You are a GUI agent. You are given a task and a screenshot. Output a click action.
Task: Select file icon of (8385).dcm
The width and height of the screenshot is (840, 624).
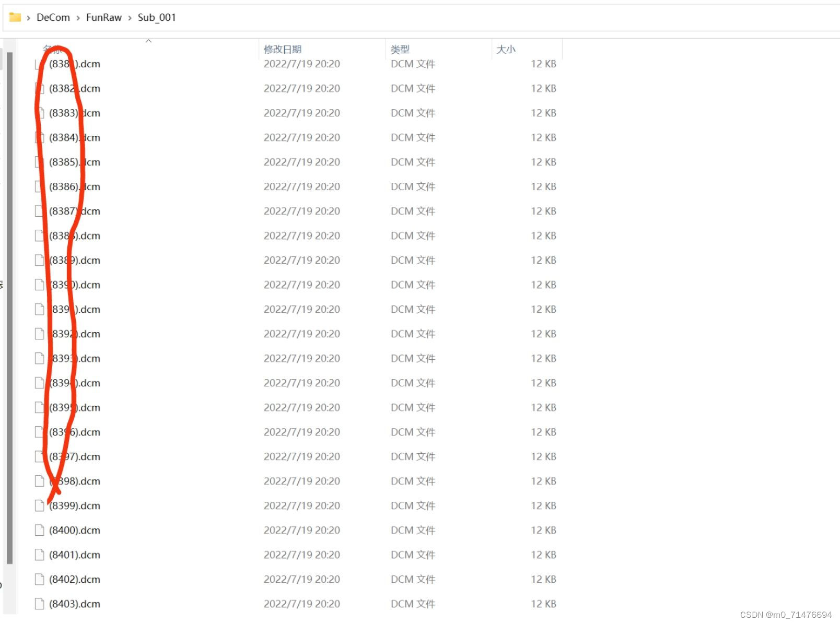[39, 162]
